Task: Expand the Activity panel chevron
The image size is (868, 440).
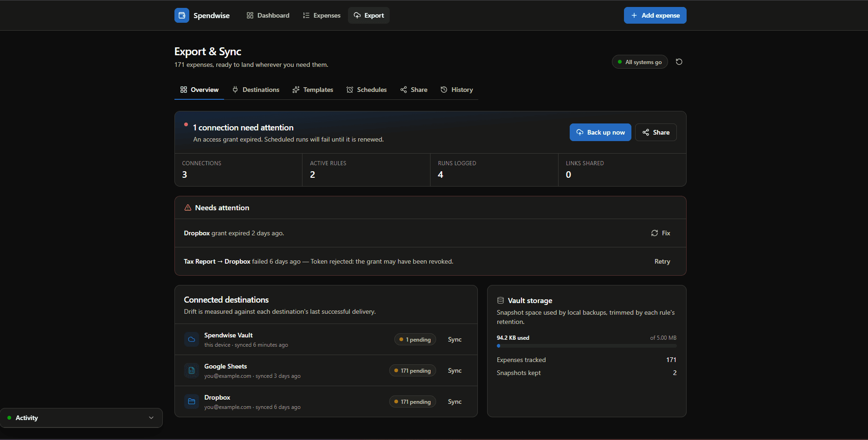Action: pos(151,418)
